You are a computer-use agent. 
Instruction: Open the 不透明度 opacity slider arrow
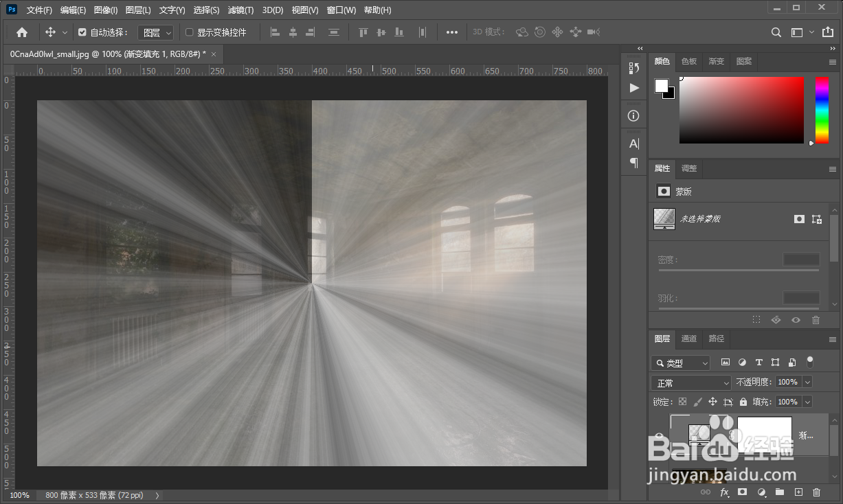(x=808, y=382)
